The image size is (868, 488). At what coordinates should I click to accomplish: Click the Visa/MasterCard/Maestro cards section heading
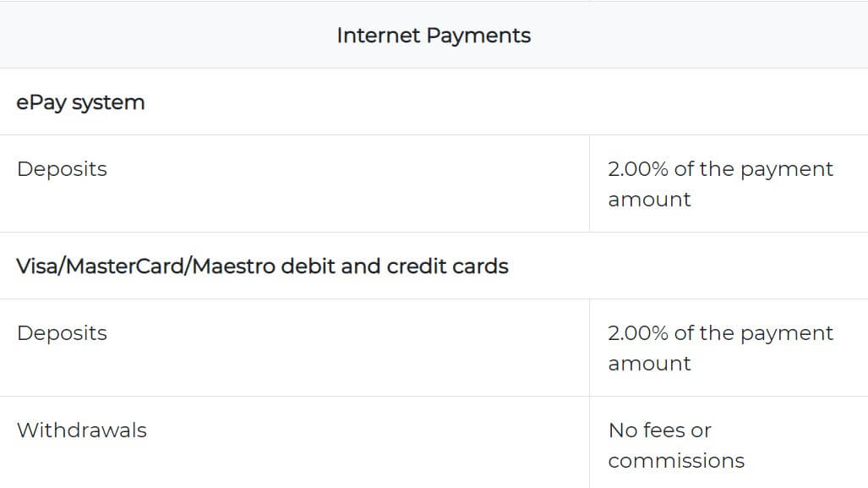pos(262,266)
